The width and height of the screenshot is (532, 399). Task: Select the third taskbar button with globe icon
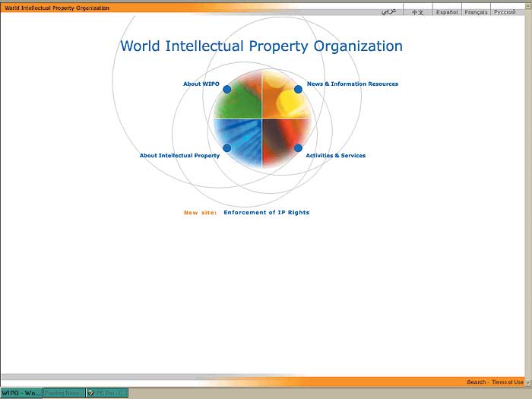click(x=107, y=393)
